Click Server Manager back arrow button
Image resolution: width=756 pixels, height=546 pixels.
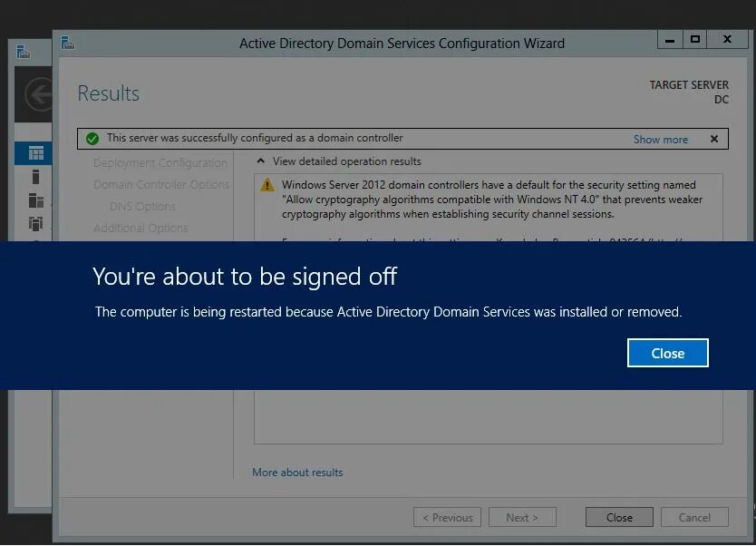(40, 94)
